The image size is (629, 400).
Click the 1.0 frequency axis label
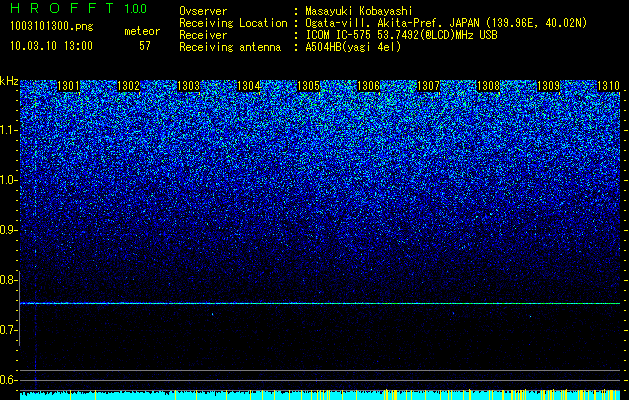[9, 180]
